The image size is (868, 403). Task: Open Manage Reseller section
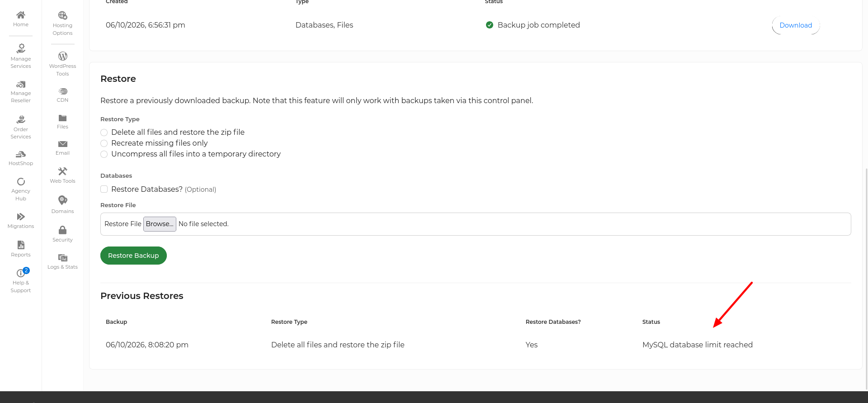21,92
